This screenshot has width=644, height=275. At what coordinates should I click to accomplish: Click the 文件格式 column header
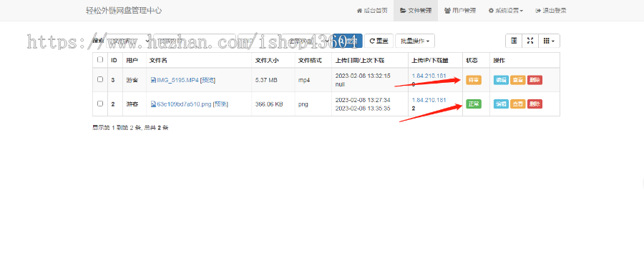[313, 60]
